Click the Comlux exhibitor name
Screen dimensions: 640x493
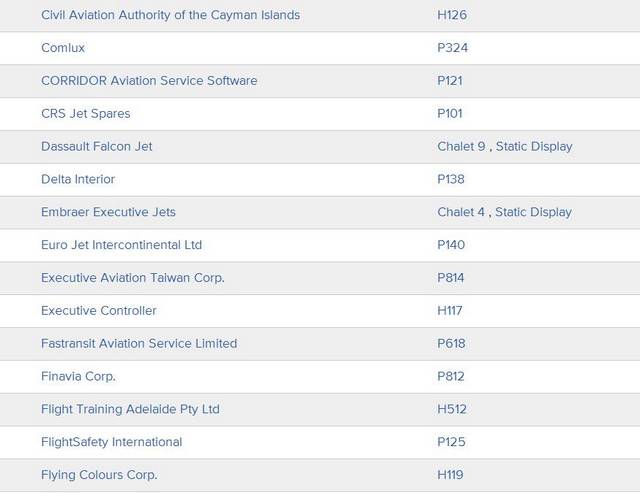click(62, 48)
